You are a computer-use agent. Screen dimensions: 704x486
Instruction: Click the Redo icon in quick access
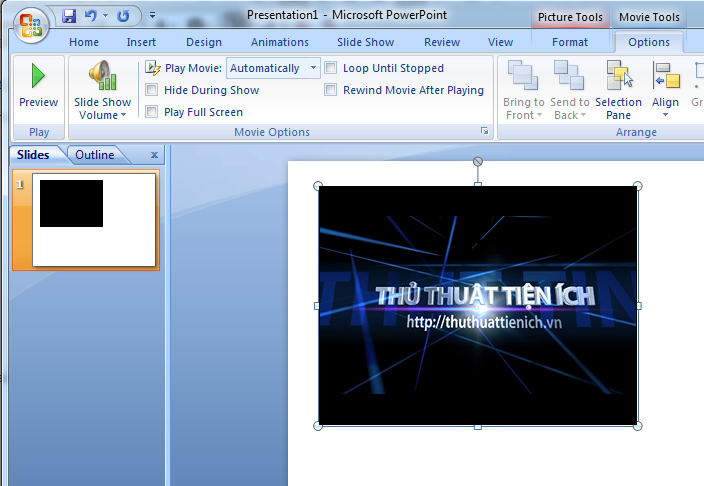point(123,16)
